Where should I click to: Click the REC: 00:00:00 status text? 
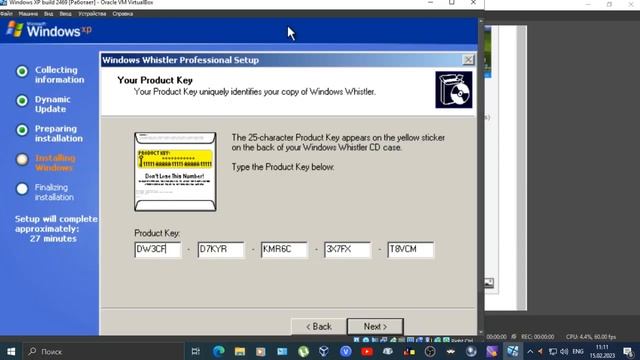[x=538, y=337]
